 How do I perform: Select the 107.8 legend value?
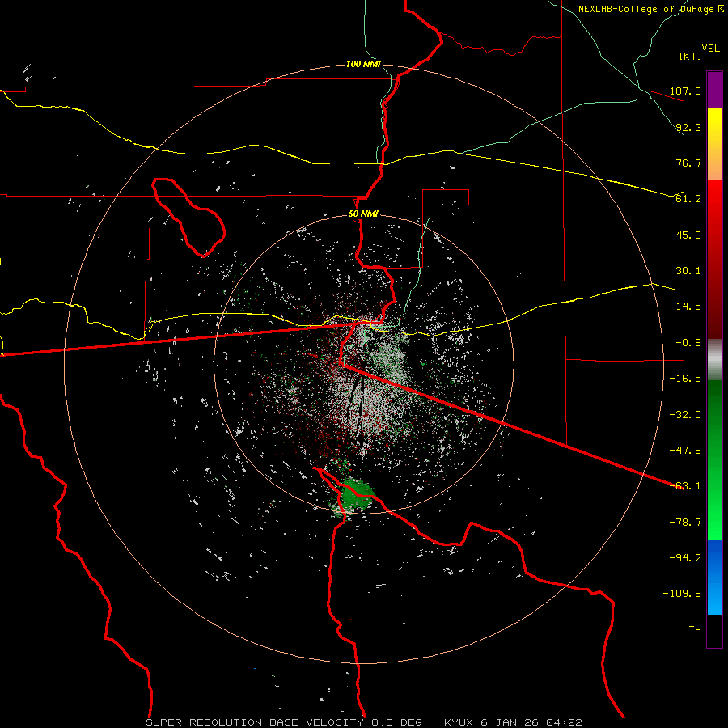tap(685, 91)
